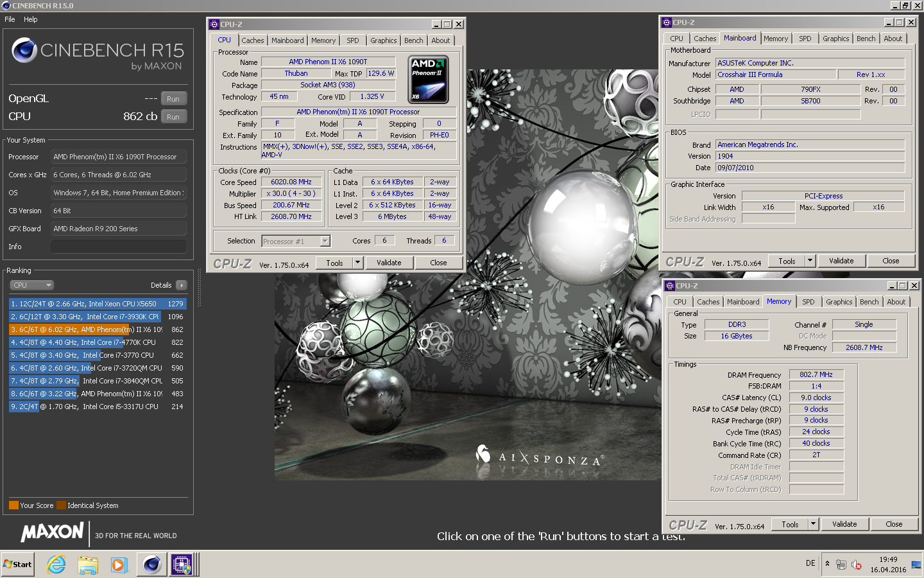
Task: Click Tools button in CPU window
Action: pyautogui.click(x=335, y=263)
